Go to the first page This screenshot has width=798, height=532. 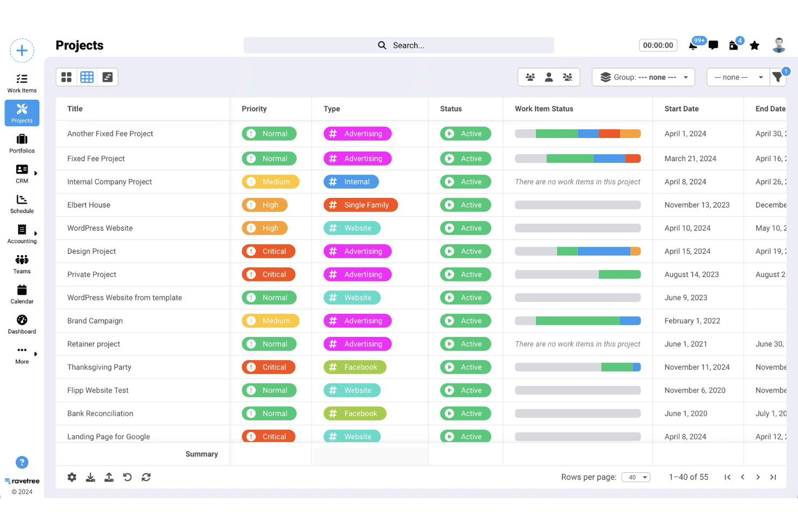[727, 477]
